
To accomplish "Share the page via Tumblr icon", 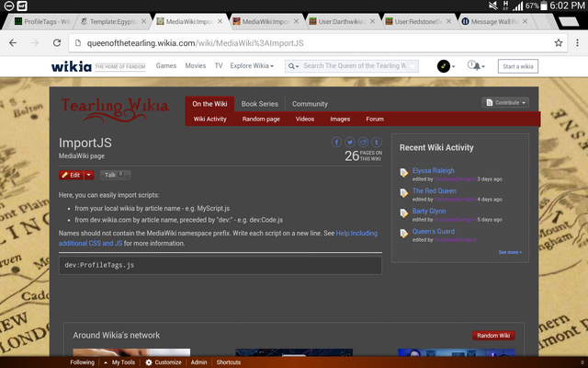I will click(377, 142).
